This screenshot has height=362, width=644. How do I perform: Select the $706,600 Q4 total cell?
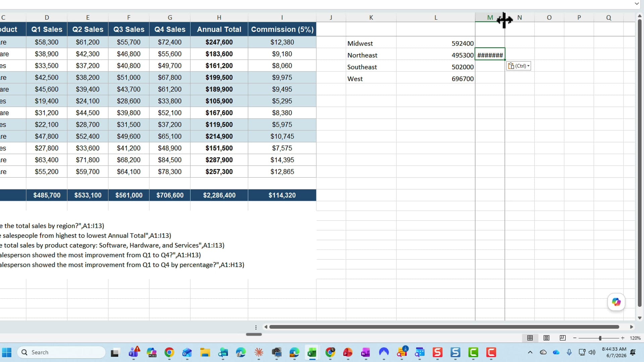pos(170,195)
